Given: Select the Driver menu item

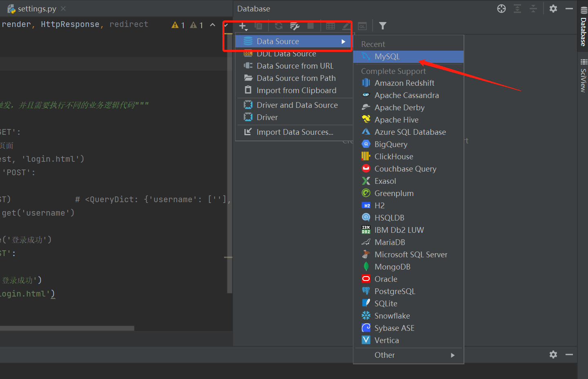Looking at the screenshot, I should [294, 117].
